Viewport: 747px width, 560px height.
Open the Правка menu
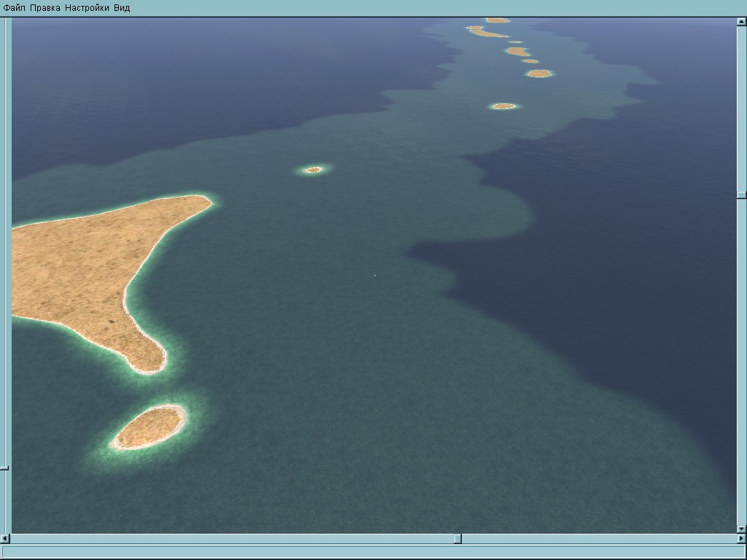[44, 7]
